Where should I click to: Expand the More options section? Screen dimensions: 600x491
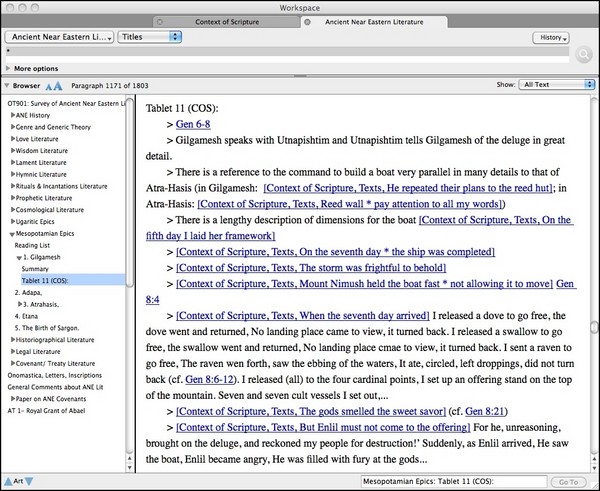(x=8, y=69)
